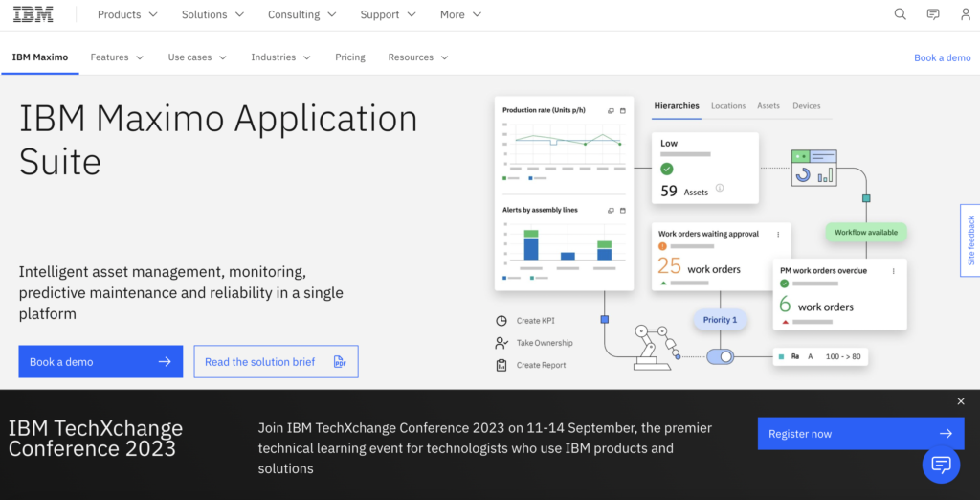Click Book a demo link in navigation bar

pos(943,57)
